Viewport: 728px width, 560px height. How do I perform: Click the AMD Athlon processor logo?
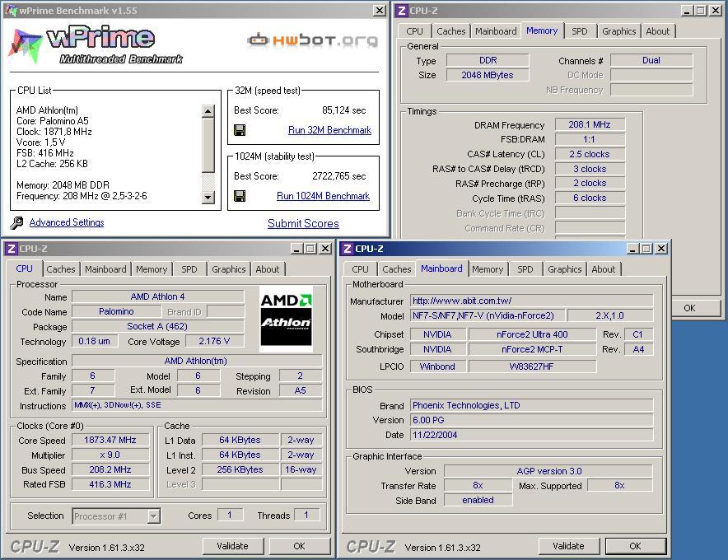coord(286,320)
